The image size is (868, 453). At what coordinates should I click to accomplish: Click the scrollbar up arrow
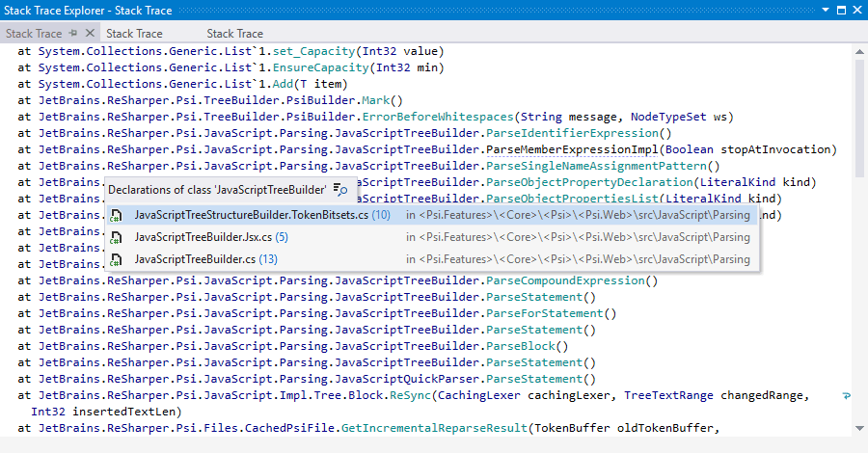click(858, 51)
